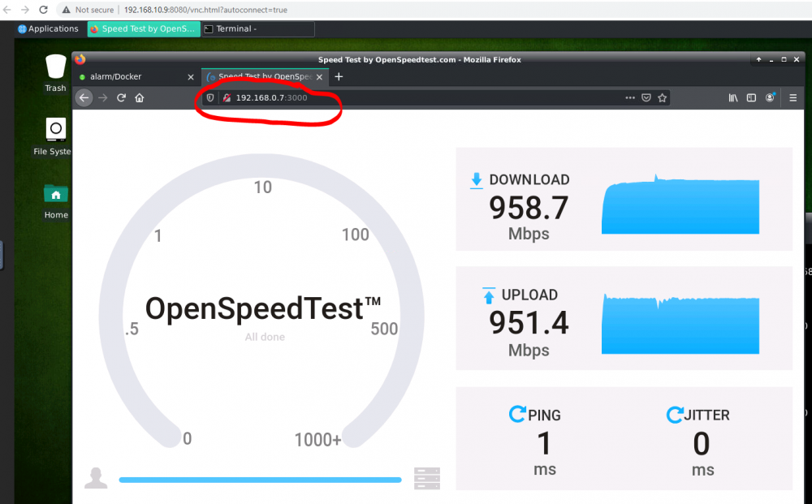
Task: Click the insecure connection lock icon
Action: coord(227,98)
